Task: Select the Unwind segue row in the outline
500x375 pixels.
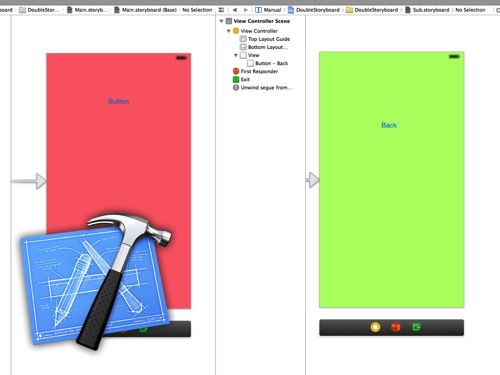Action: (x=262, y=88)
